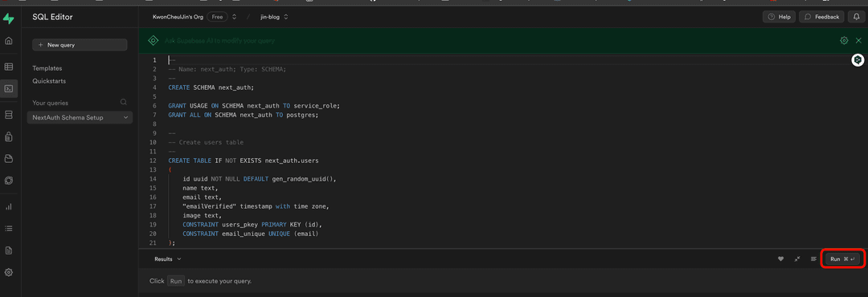Minimize results with the collapse arrows icon
The image size is (868, 297).
(797, 258)
